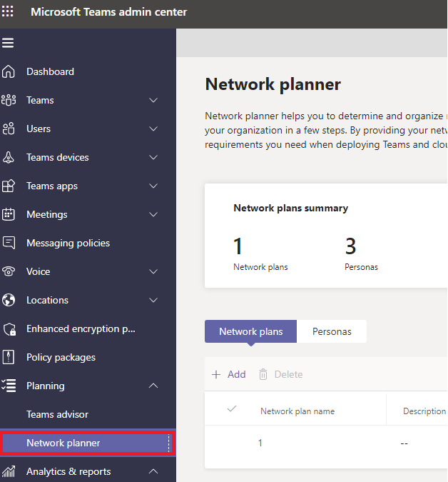Click the Voice telephone icon
448x482 pixels.
[x=9, y=271]
